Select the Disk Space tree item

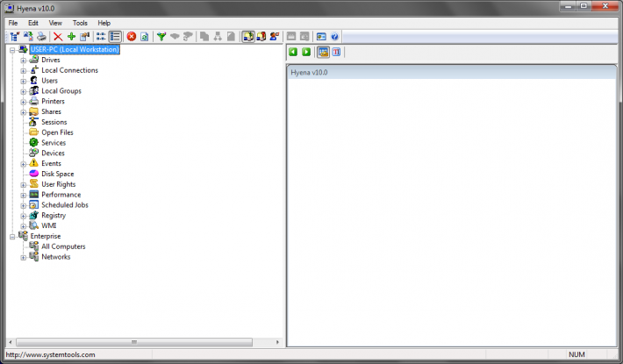coord(58,174)
